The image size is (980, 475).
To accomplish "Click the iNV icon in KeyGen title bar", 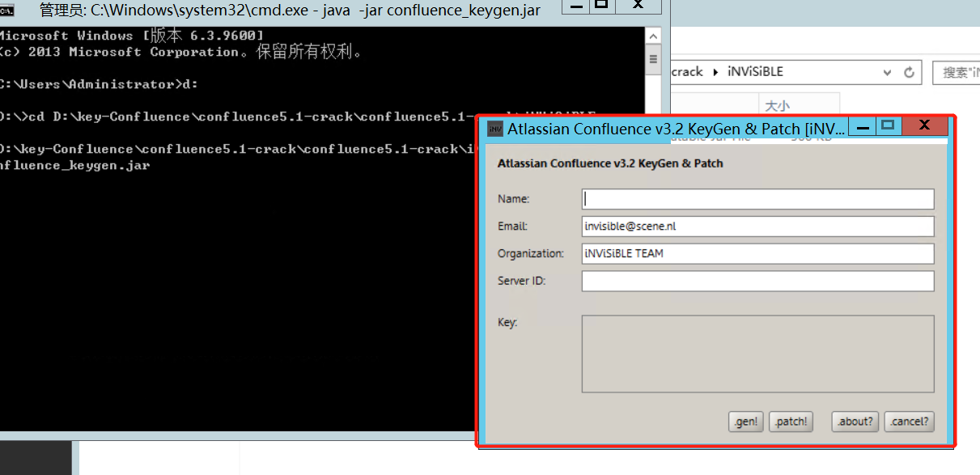I will (x=494, y=129).
